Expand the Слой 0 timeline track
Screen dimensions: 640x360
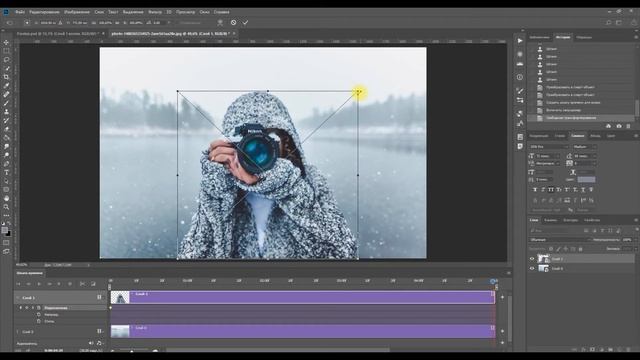[x=18, y=331]
